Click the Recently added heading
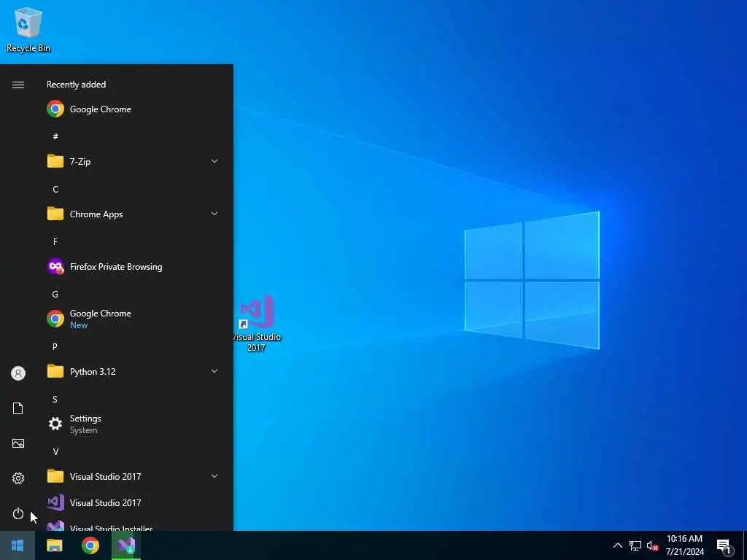 click(76, 85)
